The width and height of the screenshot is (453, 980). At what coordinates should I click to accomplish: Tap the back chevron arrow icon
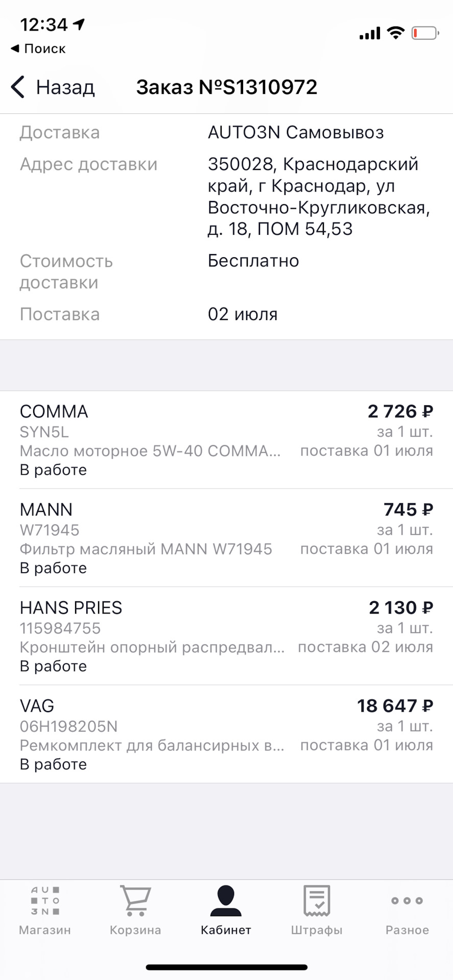pos(18,87)
